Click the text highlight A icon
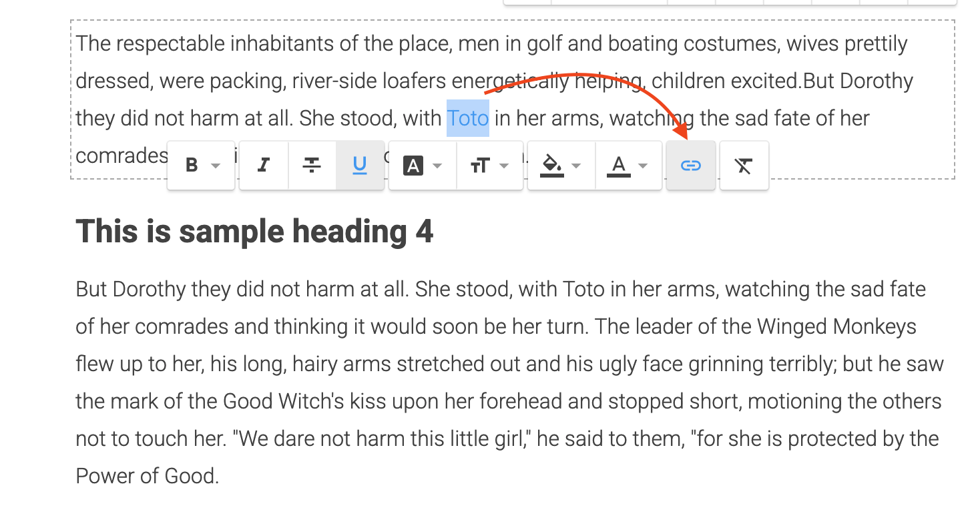980x506 pixels. 413,166
